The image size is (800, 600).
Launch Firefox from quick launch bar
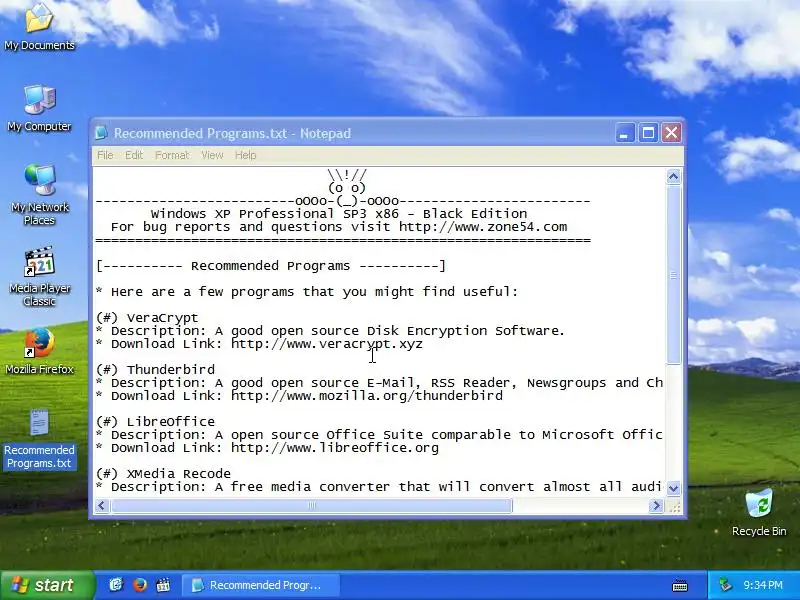point(139,585)
